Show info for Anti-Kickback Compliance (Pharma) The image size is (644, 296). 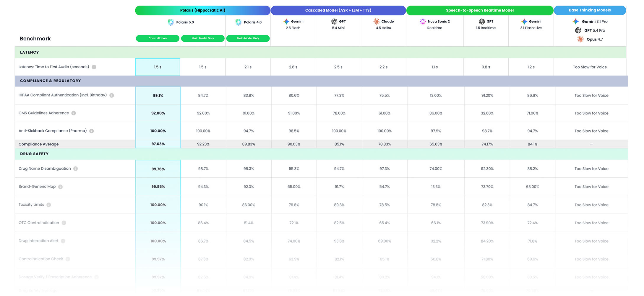92,131
